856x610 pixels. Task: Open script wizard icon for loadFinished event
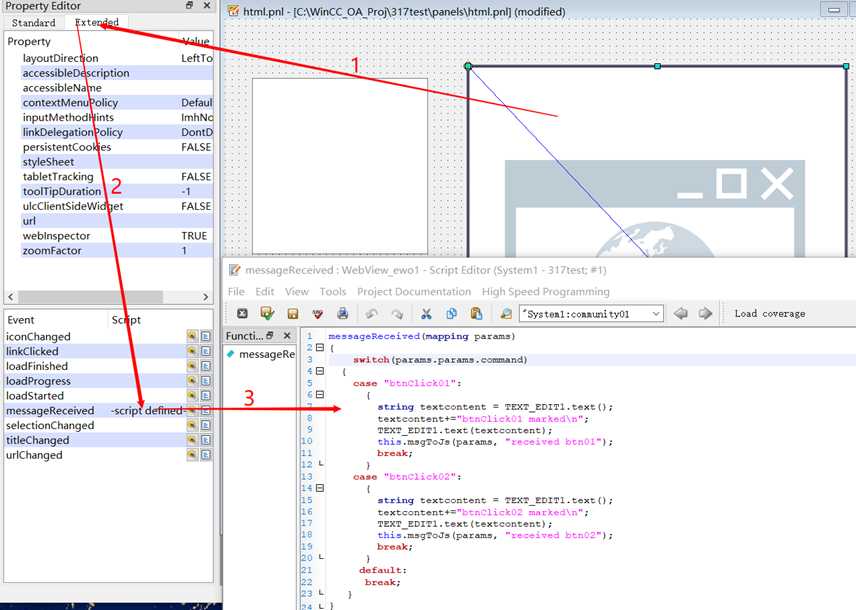[x=192, y=366]
